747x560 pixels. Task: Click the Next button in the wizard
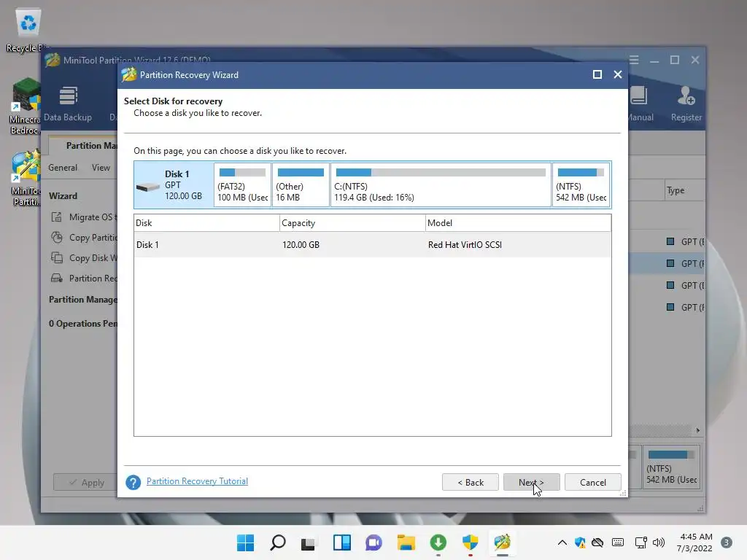pos(531,483)
